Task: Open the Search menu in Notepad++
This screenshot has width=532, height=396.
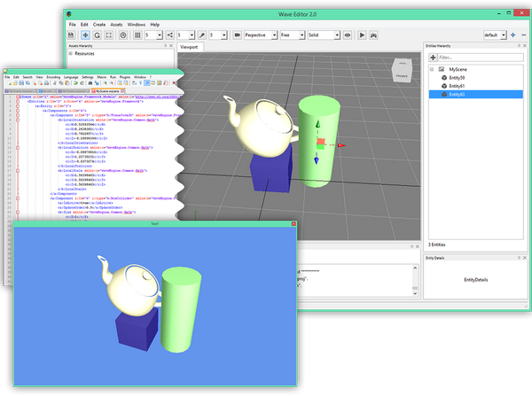Action: 27,77
